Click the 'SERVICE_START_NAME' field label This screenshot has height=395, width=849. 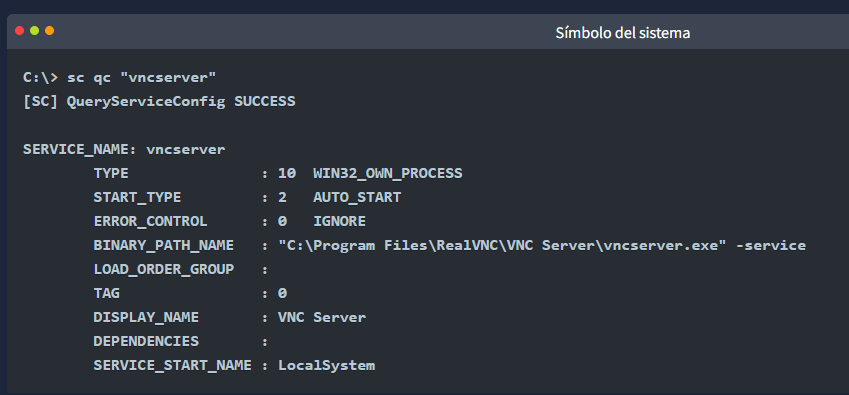coord(172,366)
